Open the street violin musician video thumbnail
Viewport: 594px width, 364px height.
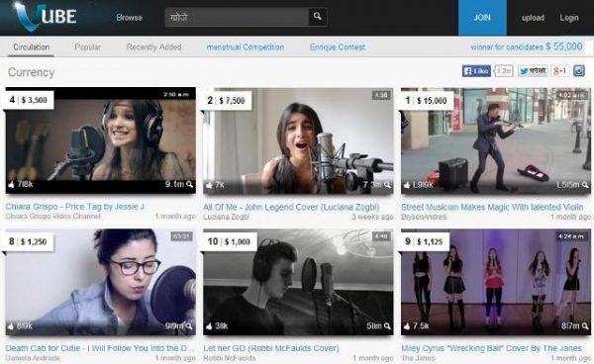496,140
